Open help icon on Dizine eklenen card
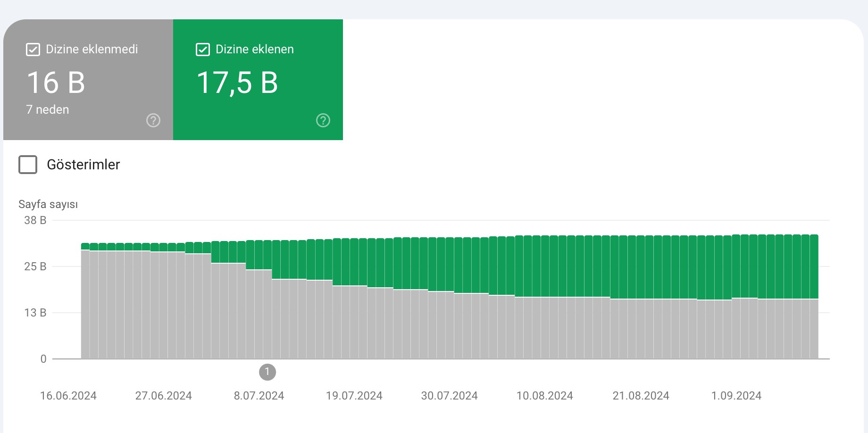This screenshot has height=433, width=868. pyautogui.click(x=323, y=120)
